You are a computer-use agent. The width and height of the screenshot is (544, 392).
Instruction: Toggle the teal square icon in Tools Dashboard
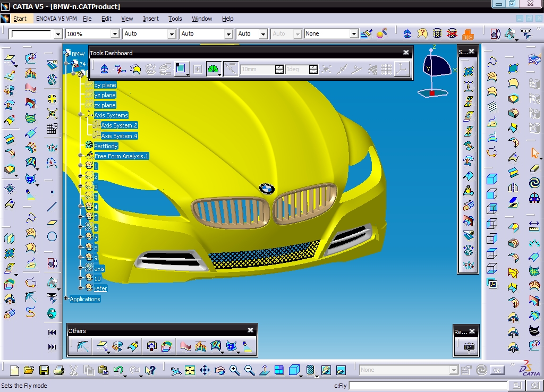181,69
